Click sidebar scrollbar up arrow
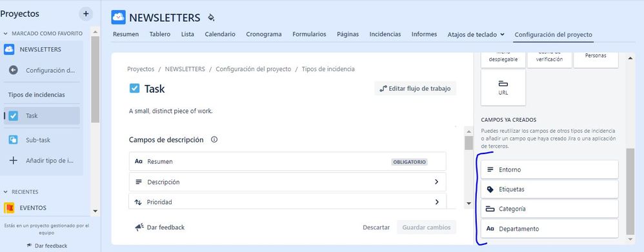The width and height of the screenshot is (644, 252). click(96, 32)
